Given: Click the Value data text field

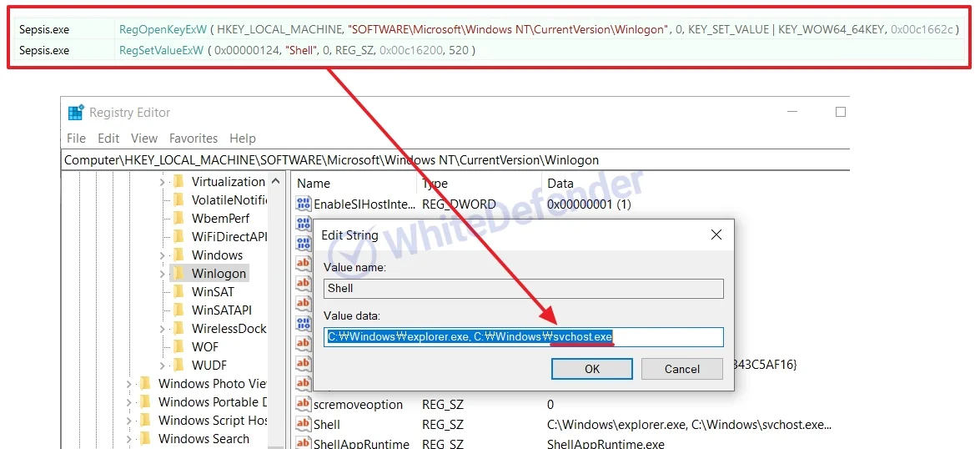Looking at the screenshot, I should [523, 337].
